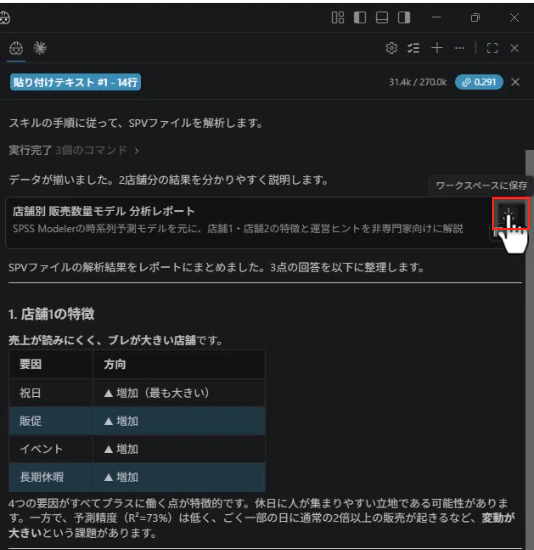Maximize chat panel with fullscreen icon

(x=492, y=48)
